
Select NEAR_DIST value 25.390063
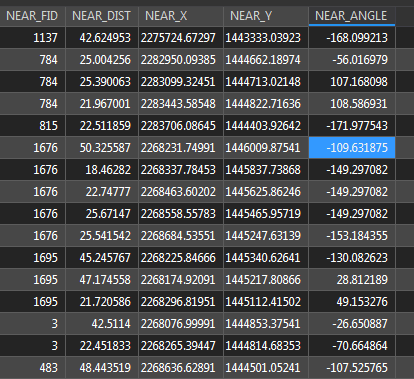101,82
